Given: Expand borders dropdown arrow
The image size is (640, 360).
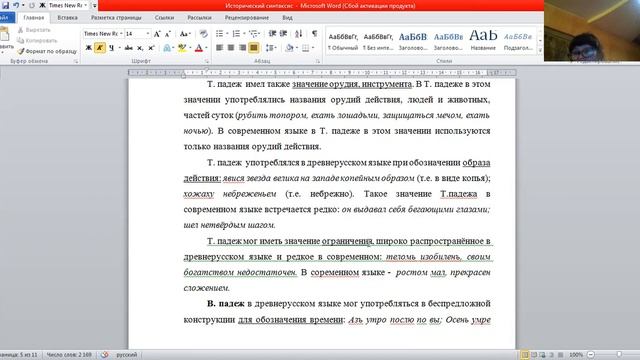Looking at the screenshot, I should pos(313,48).
